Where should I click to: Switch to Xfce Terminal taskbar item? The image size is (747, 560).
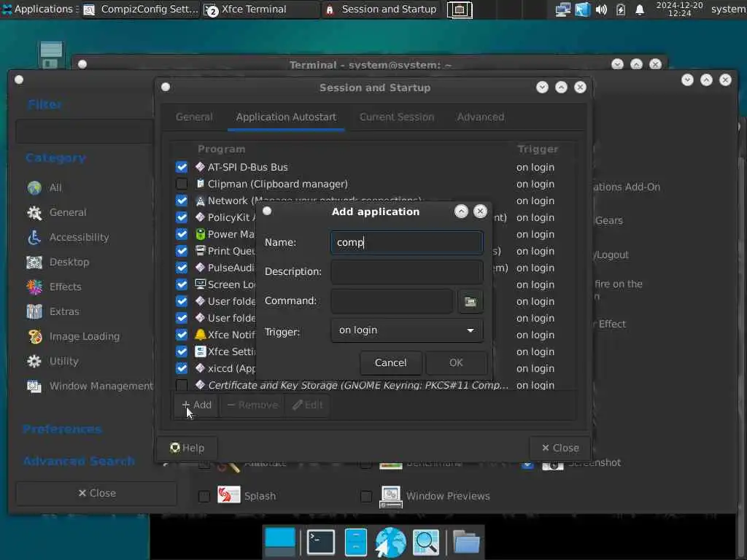260,9
